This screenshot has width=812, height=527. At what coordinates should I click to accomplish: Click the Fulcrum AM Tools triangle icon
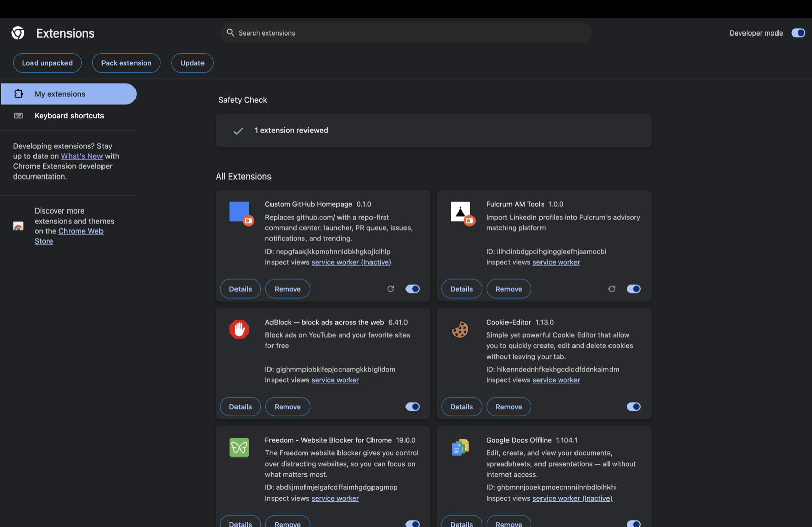460,212
